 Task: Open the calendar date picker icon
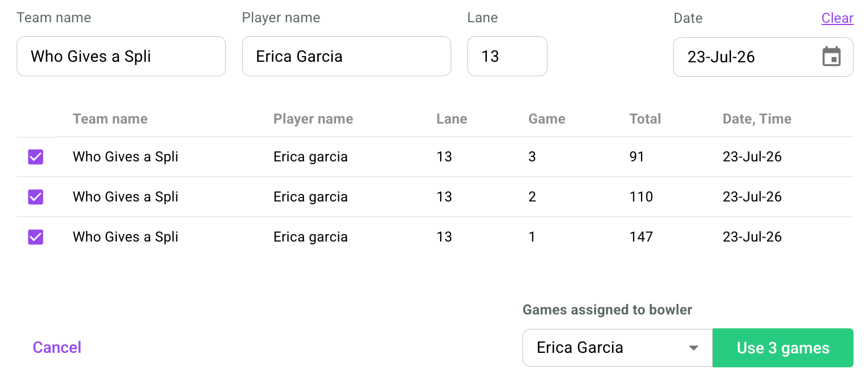coord(831,57)
